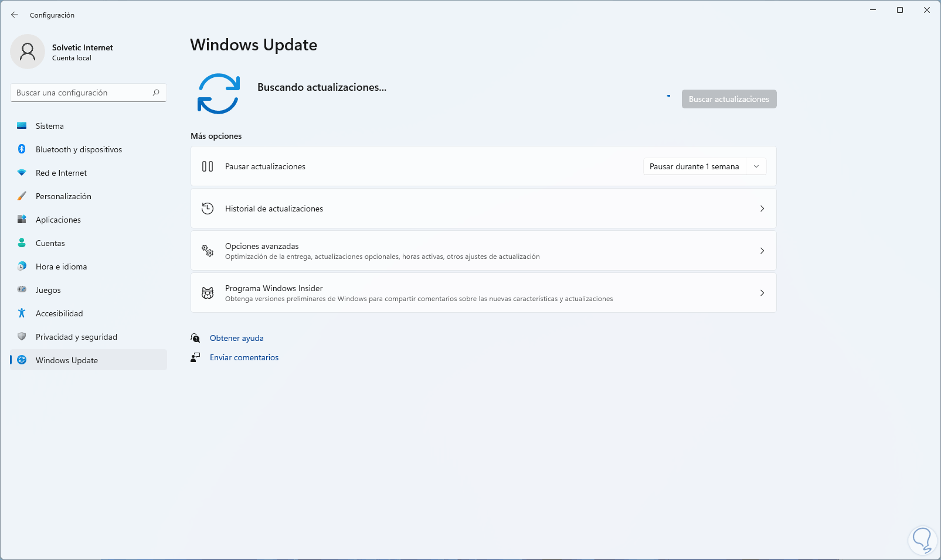Click the Historial de actualizaciones label
This screenshot has height=560, width=941.
click(x=274, y=209)
